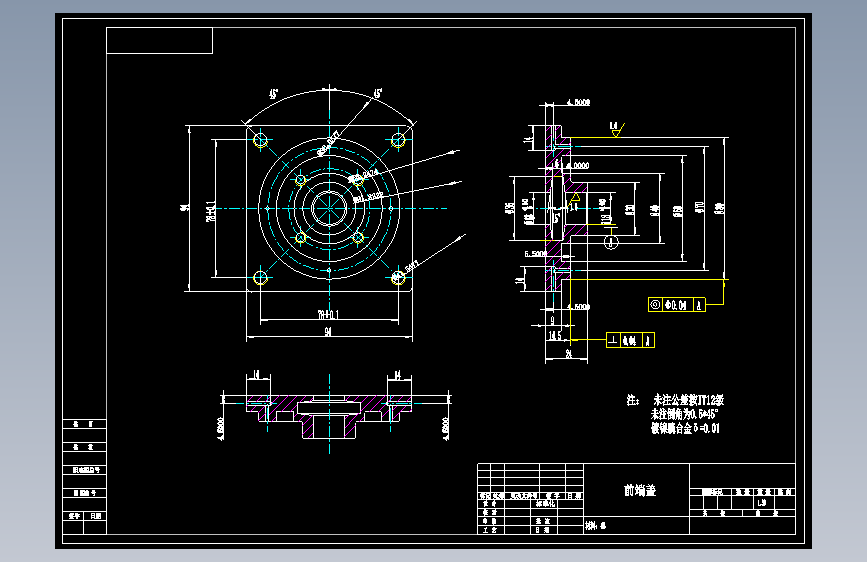Select the circled detail marker below side section bore
Image resolution: width=867 pixels, height=562 pixels.
611,242
